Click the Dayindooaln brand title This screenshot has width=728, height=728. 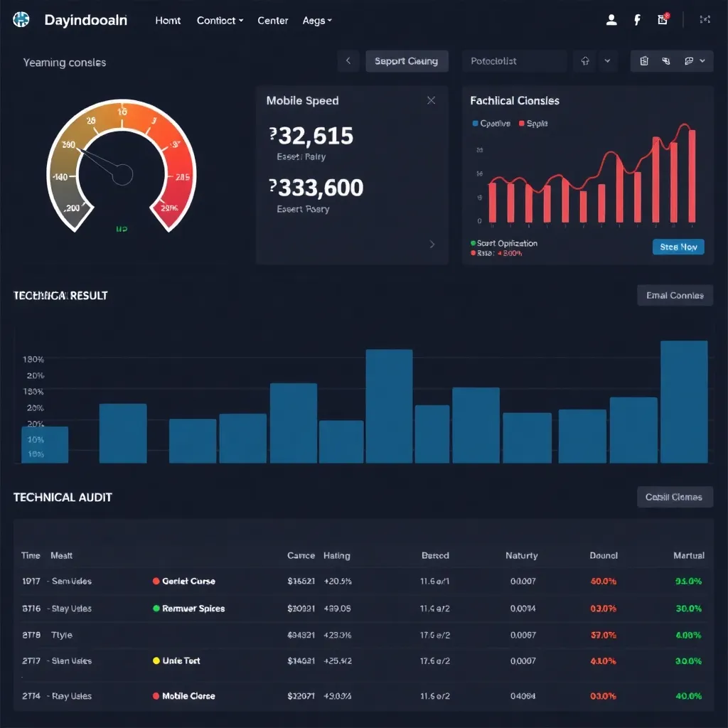(x=85, y=20)
